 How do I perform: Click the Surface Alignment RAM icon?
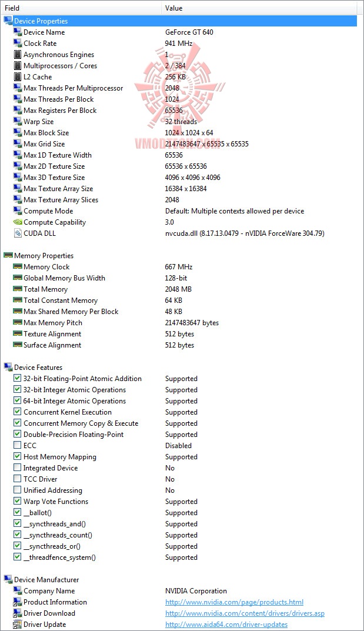click(17, 345)
